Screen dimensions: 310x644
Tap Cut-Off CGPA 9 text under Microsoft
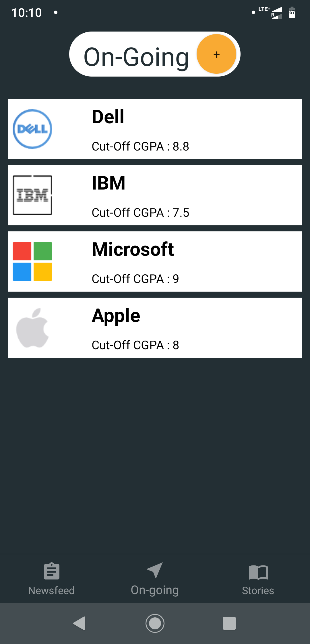[x=135, y=279]
